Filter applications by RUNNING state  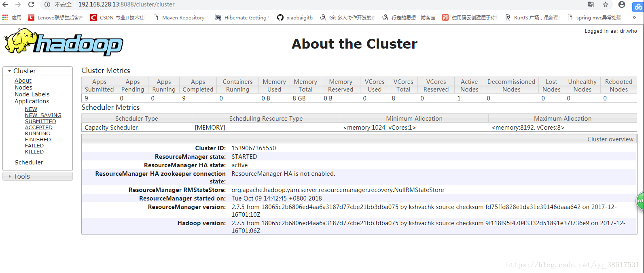click(x=38, y=134)
